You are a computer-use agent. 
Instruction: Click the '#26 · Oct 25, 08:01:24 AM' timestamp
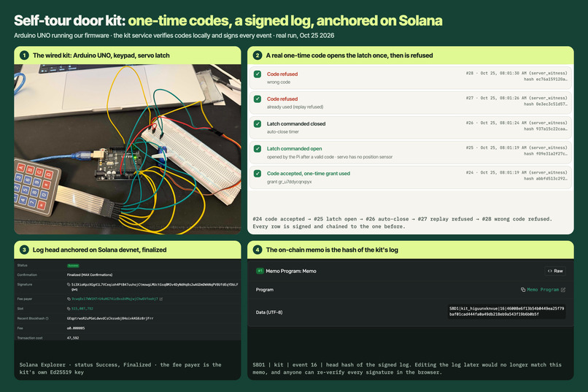coord(517,123)
